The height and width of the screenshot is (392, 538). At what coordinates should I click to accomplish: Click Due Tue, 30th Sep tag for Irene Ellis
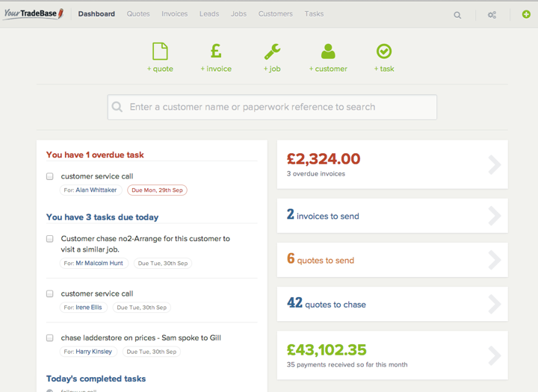pos(142,308)
